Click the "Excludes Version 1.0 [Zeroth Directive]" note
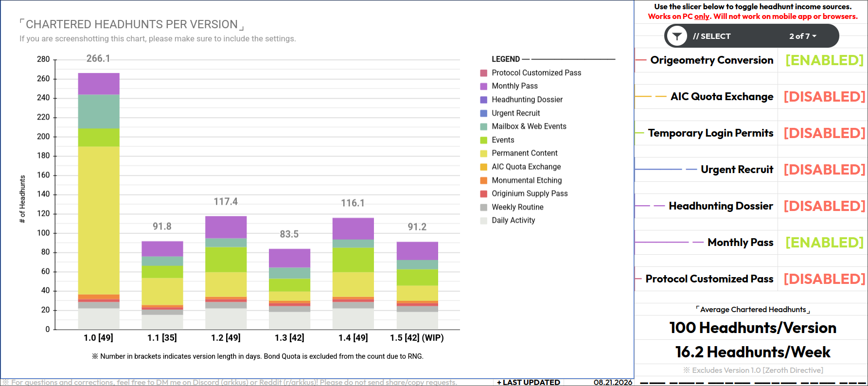868x386 pixels. click(x=753, y=370)
